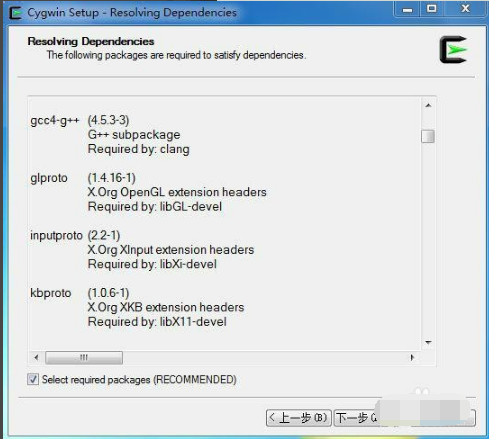Click 'Required by: libGL-devel' line
Image resolution: width=489 pixels, height=439 pixels.
(155, 207)
